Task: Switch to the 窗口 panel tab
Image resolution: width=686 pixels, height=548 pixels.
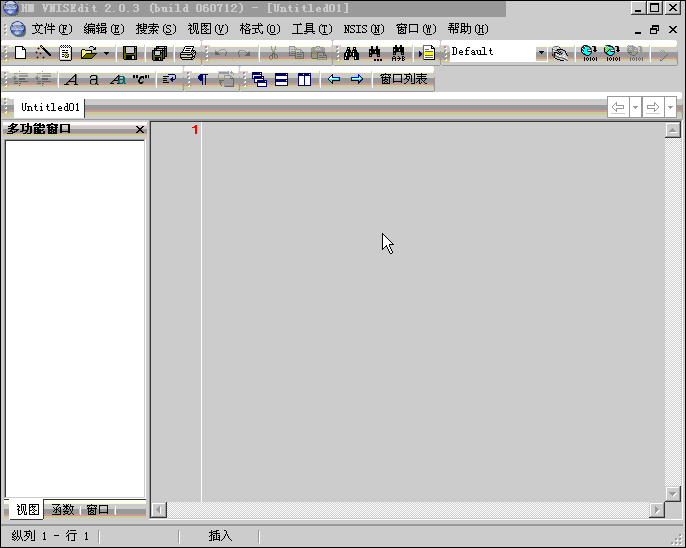Action: click(x=97, y=509)
